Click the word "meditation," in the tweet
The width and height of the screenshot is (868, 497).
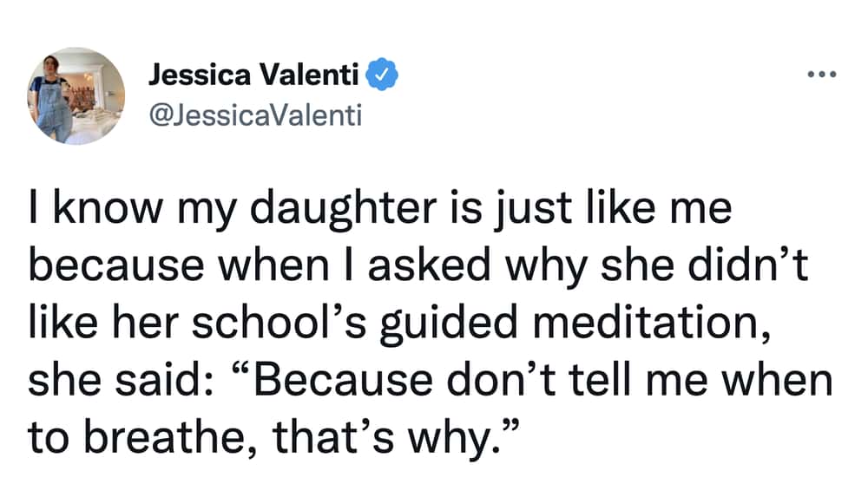[x=652, y=324]
